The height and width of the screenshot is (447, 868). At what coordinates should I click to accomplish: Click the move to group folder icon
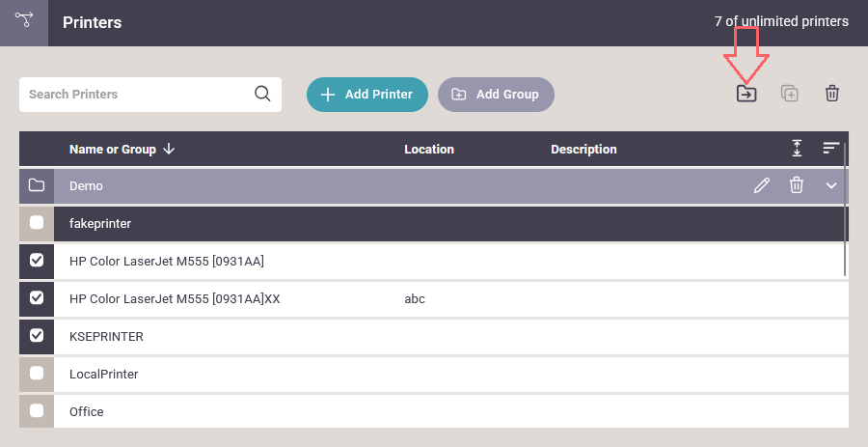point(746,94)
